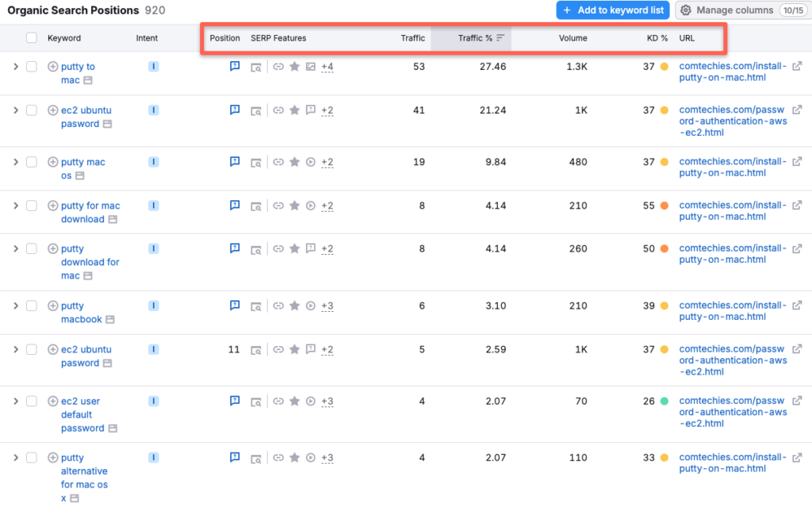812x508 pixels.
Task: Open the SERP snapshot icon next to putty macbook
Action: coord(255,306)
